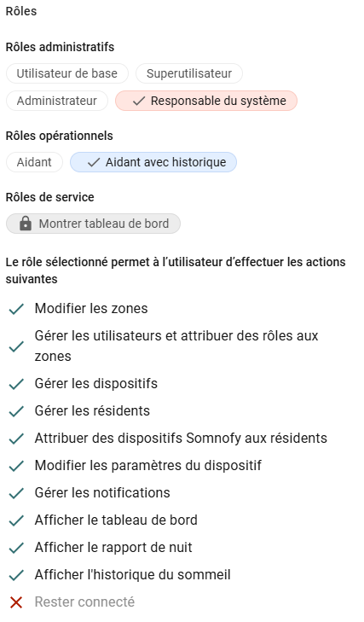This screenshot has height=622, width=364.
Task: Click the Montrer tableau de bord service role
Action: pos(93,224)
